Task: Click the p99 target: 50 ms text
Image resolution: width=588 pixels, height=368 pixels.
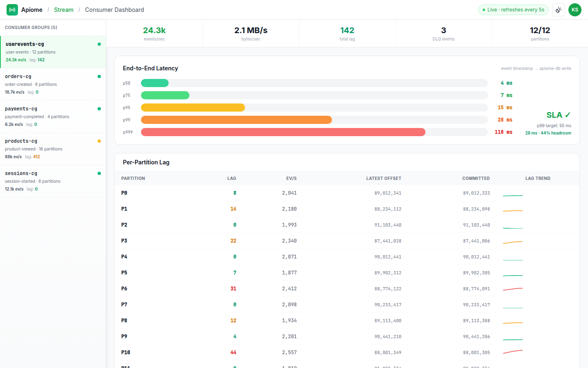Action: (x=554, y=126)
